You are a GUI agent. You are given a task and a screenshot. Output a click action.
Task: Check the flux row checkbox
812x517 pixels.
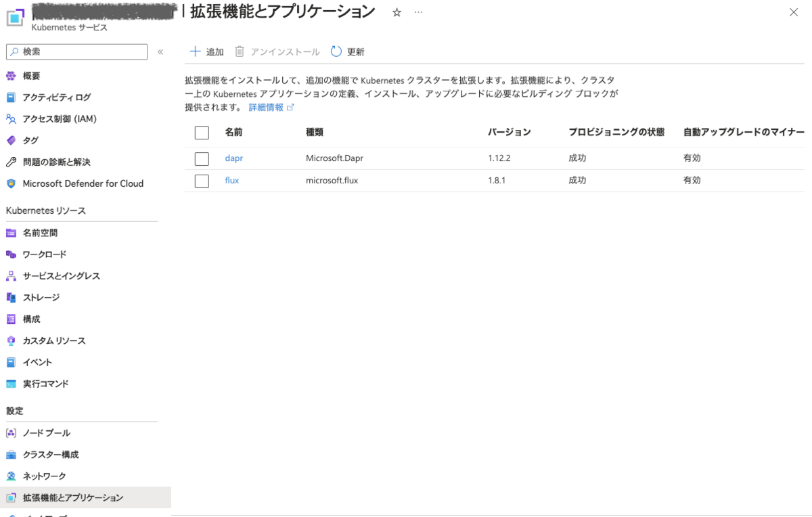click(202, 181)
